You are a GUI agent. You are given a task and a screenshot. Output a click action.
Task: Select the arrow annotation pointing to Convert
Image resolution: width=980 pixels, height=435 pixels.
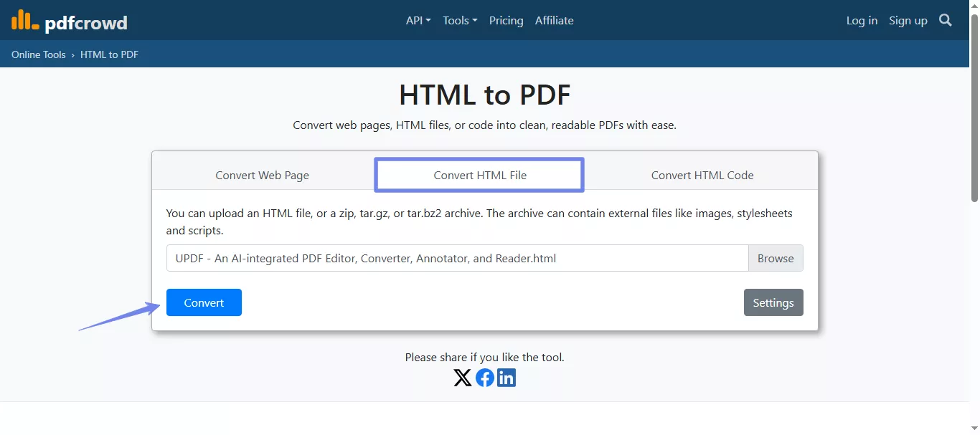pyautogui.click(x=118, y=317)
